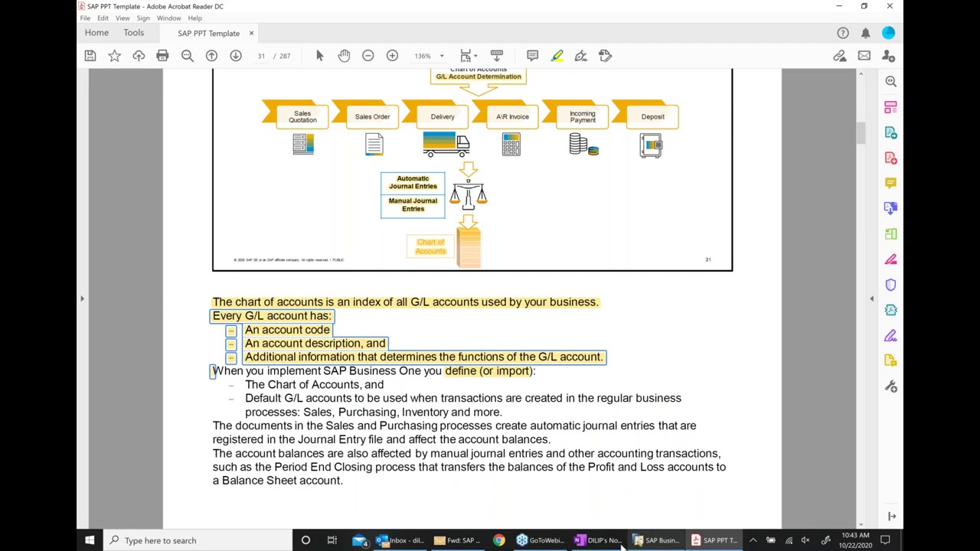The width and height of the screenshot is (980, 551).
Task: Open the Windows Start menu
Action: (x=90, y=540)
